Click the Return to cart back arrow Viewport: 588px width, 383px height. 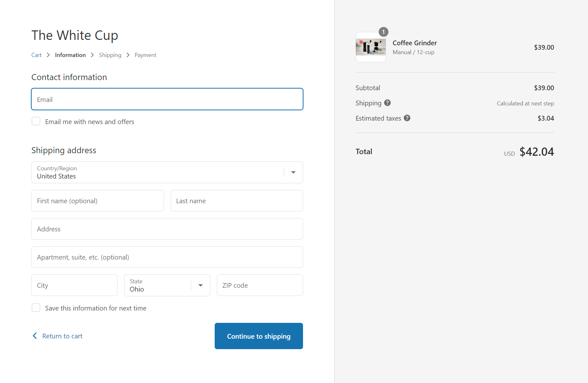35,336
